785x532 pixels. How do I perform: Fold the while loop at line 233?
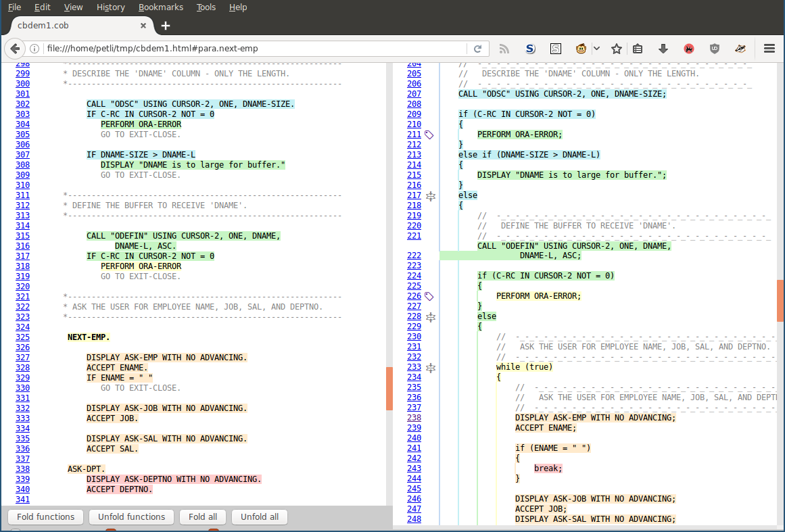(x=431, y=367)
